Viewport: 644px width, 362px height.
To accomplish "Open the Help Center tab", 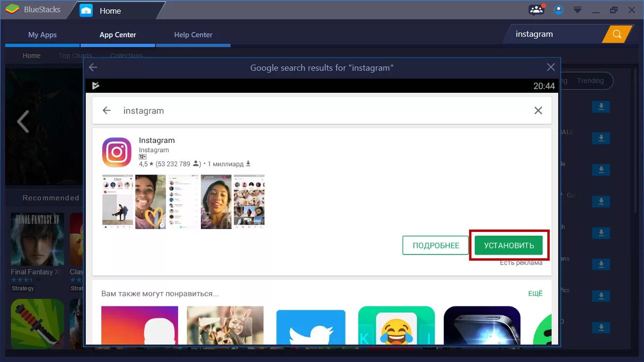I will pyautogui.click(x=193, y=35).
